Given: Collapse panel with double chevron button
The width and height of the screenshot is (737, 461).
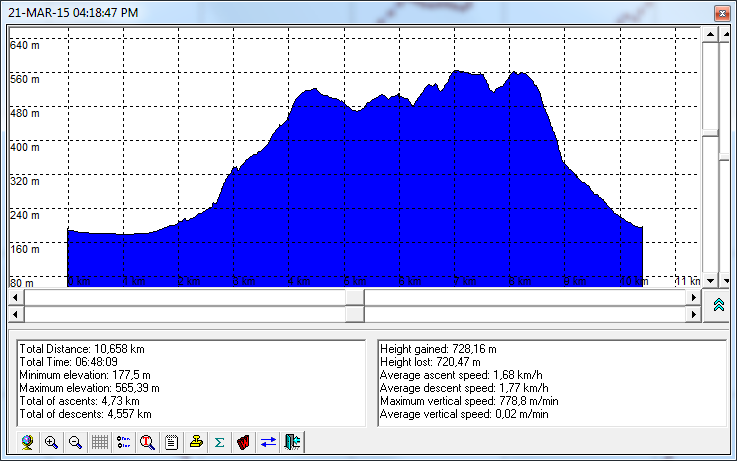Looking at the screenshot, I should pyautogui.click(x=718, y=306).
